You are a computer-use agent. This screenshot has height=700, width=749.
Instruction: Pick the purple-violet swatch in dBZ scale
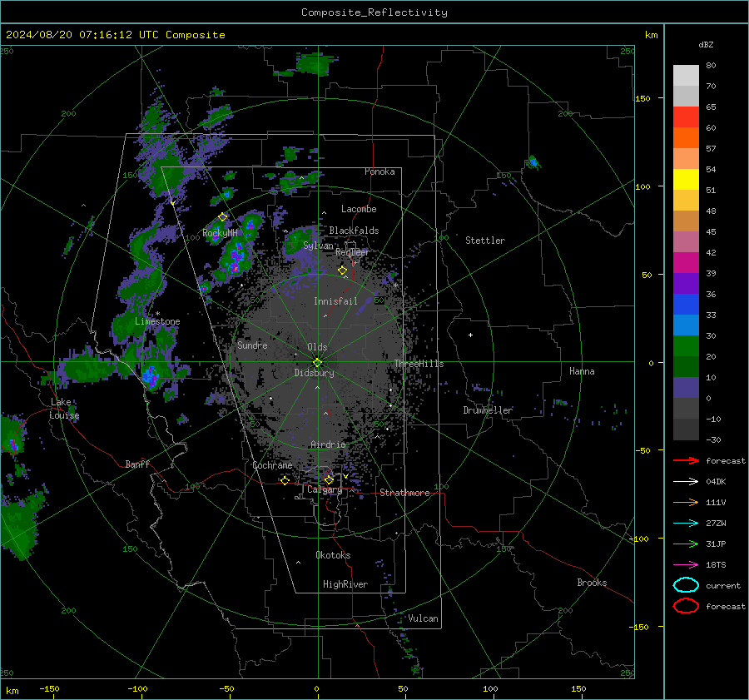pos(686,283)
